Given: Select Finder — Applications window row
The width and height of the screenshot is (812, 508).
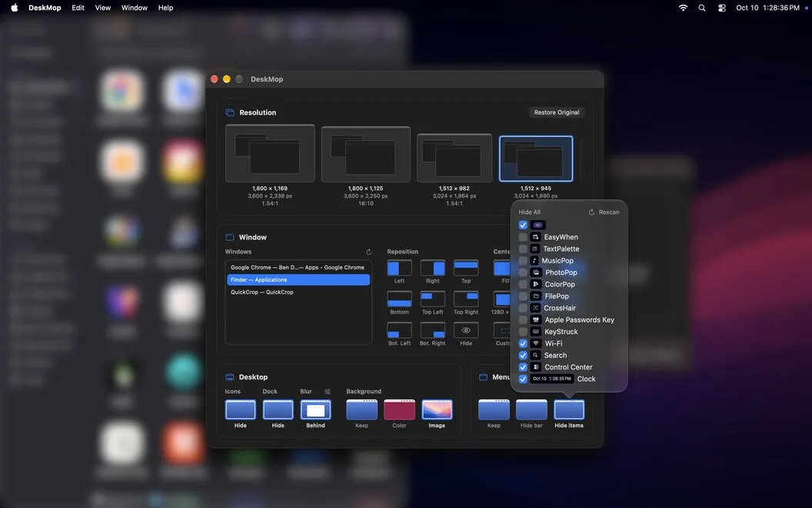Looking at the screenshot, I should [298, 280].
